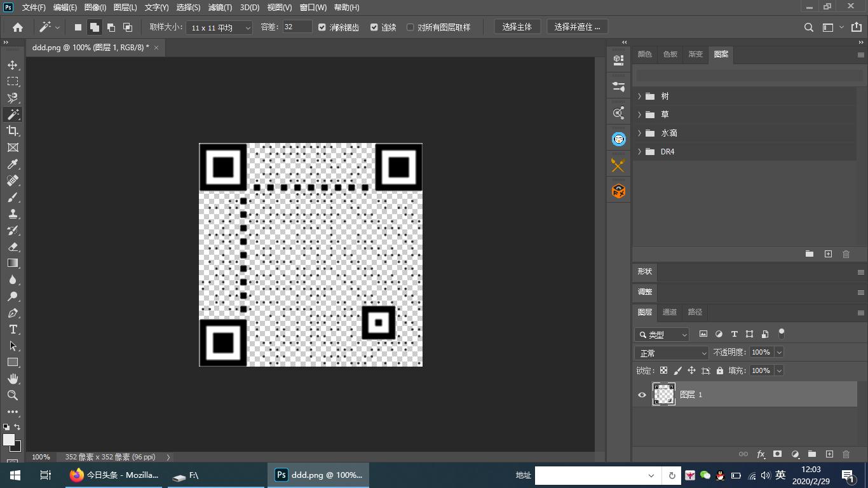Toggle the 消除锯齿 anti-alias checkbox
868x488 pixels.
322,27
